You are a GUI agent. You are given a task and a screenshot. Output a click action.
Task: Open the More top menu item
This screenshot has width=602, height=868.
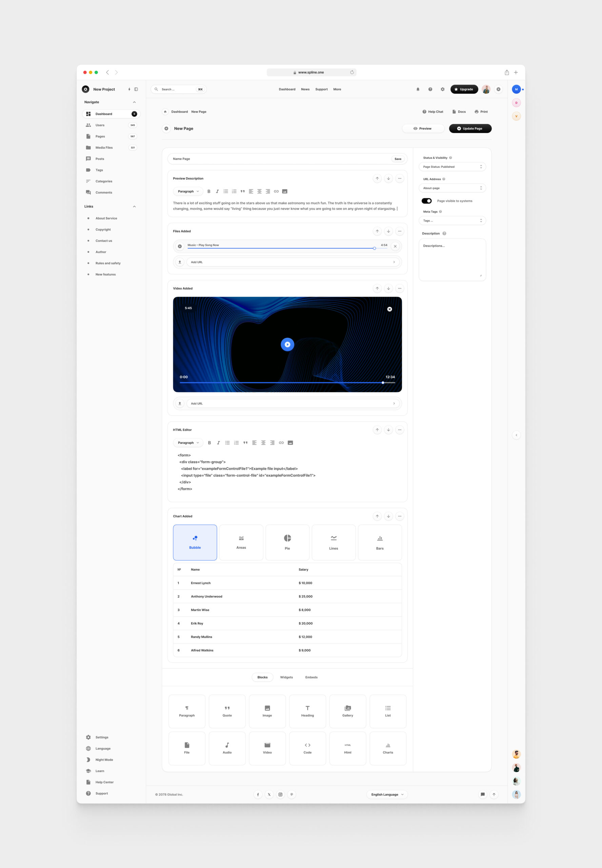tap(337, 90)
